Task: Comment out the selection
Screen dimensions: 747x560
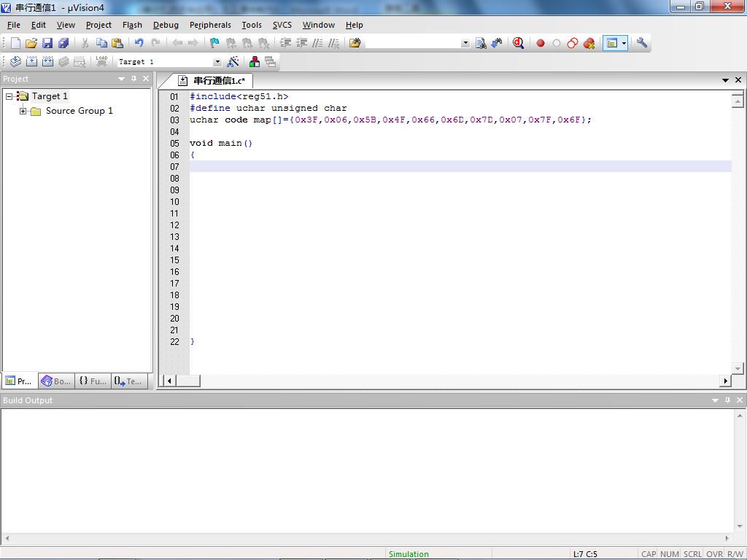Action: [x=317, y=43]
